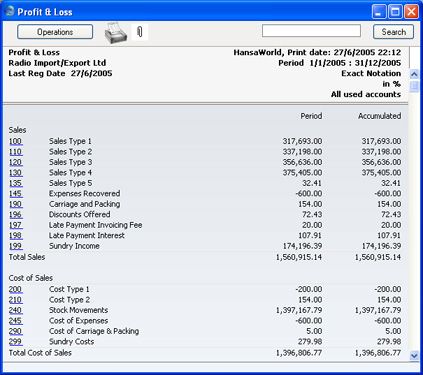This screenshot has height=375, width=423.
Task: Click the Search button
Action: (393, 32)
